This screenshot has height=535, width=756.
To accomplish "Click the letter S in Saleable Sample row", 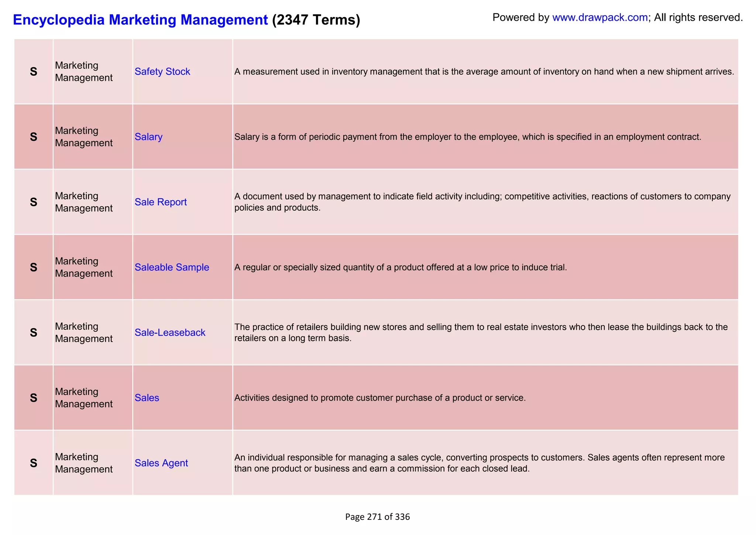I will click(x=34, y=267).
